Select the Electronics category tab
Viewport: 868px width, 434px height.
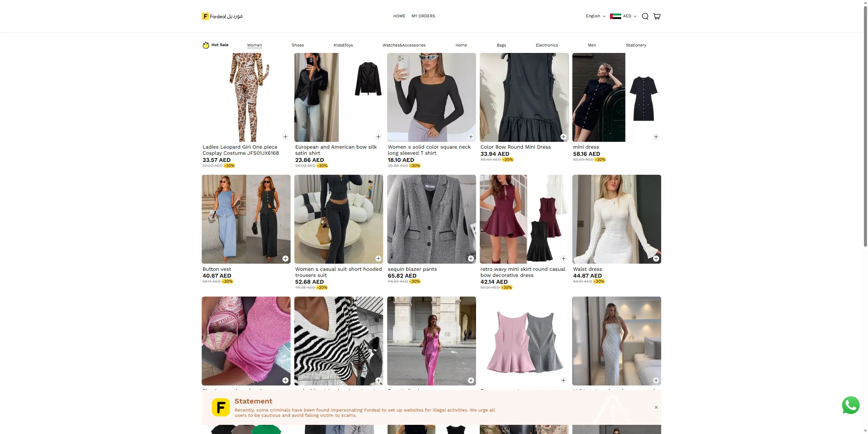(x=547, y=45)
